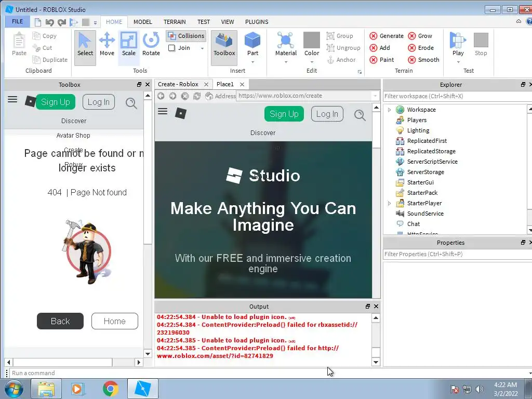Image resolution: width=532 pixels, height=399 pixels.
Task: Open the Material dropdown arrow
Action: click(286, 62)
